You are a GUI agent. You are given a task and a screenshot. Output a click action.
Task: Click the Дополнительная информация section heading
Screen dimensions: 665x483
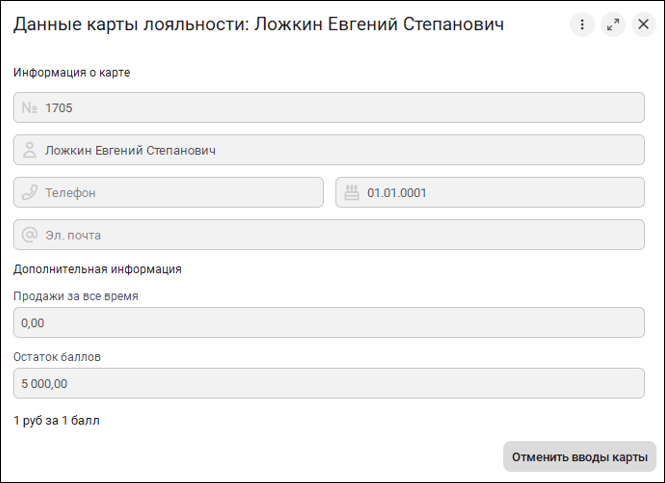tap(96, 268)
